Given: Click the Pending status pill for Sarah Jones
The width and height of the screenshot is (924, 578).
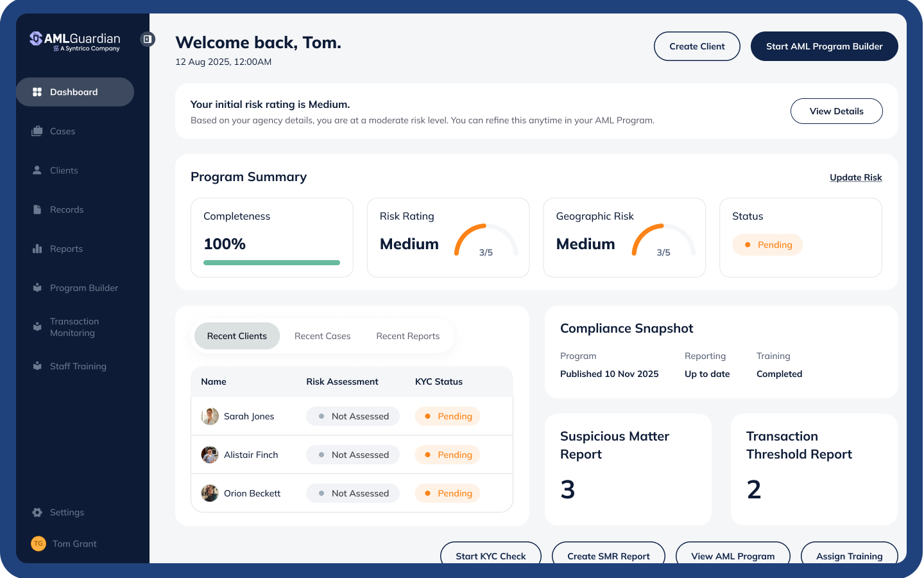Looking at the screenshot, I should 447,416.
